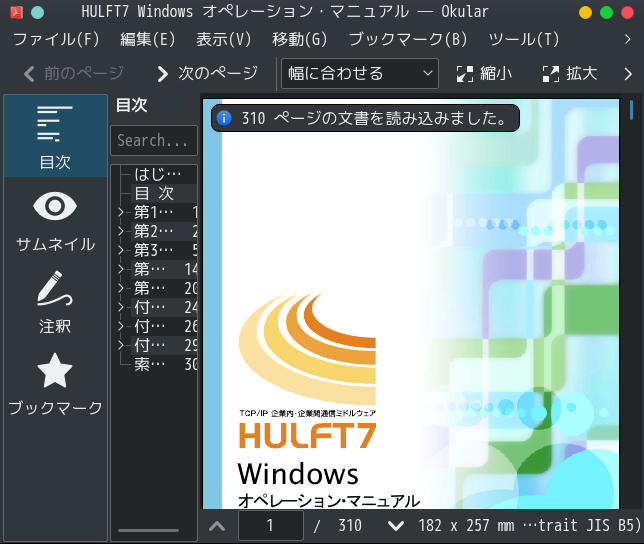Expand the 付… appendix at page 26
The image size is (644, 544).
[121, 326]
